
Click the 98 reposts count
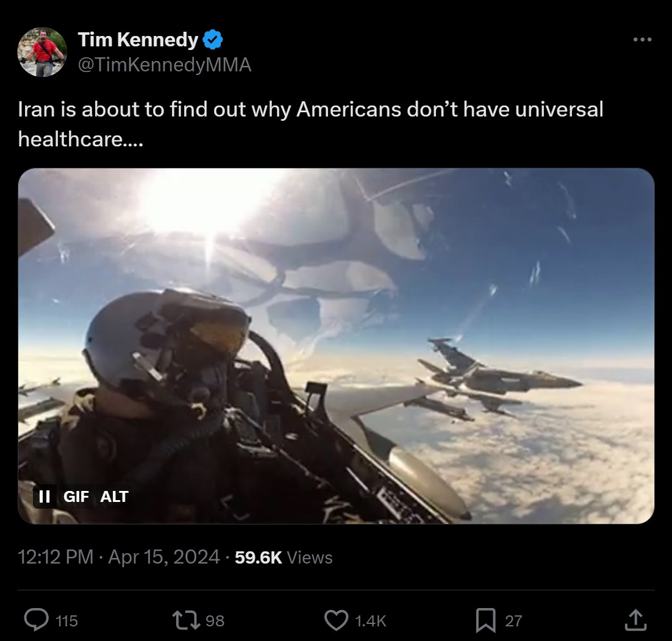click(215, 621)
